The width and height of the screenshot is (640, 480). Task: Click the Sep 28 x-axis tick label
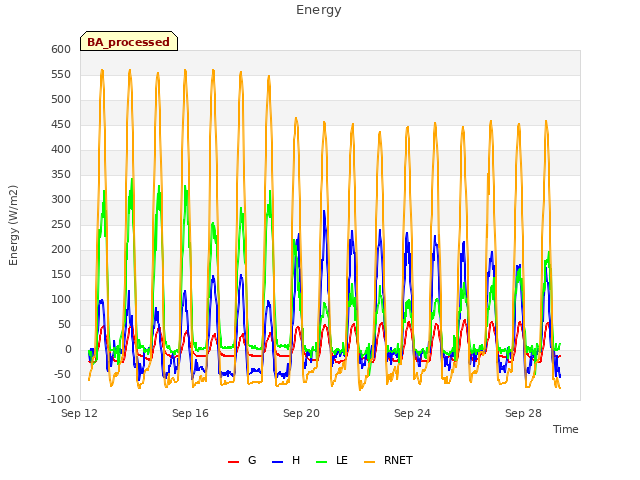(x=523, y=413)
